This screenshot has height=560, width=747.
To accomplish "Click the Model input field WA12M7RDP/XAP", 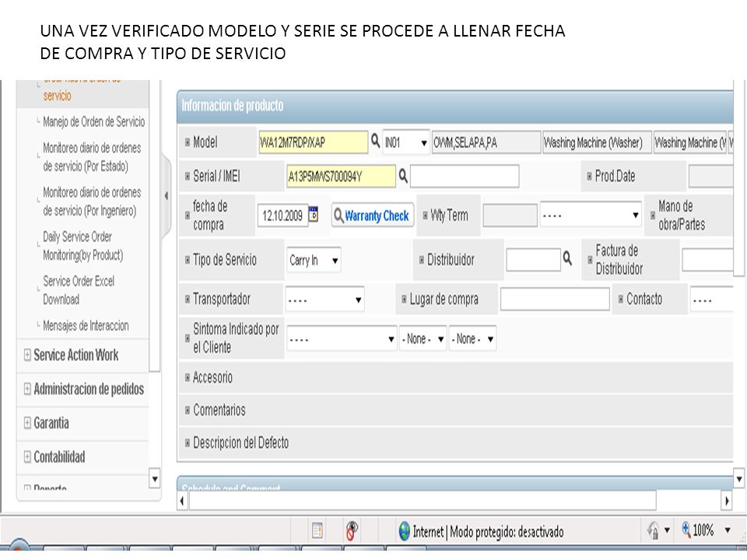I will click(x=313, y=142).
